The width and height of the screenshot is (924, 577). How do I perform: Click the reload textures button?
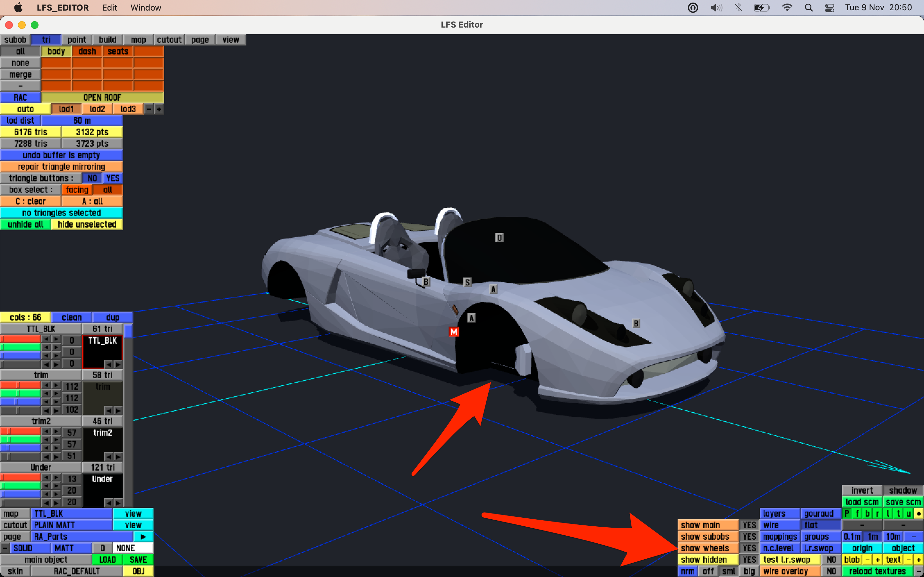coord(877,571)
